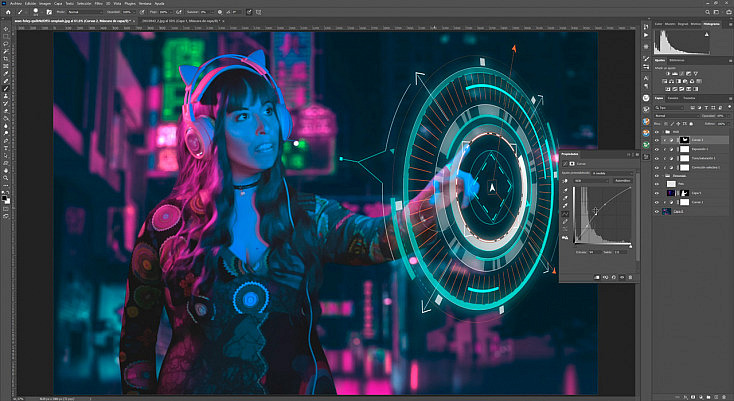Image resolution: width=734 pixels, height=401 pixels.
Task: Switch to the Canales tab
Action: coord(673,98)
